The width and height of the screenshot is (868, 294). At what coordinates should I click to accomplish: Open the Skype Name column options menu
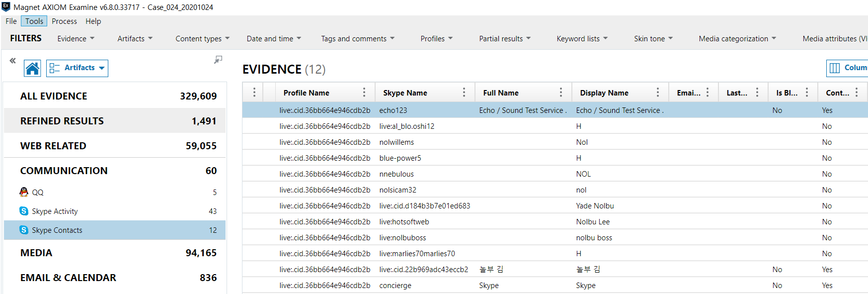coord(464,93)
